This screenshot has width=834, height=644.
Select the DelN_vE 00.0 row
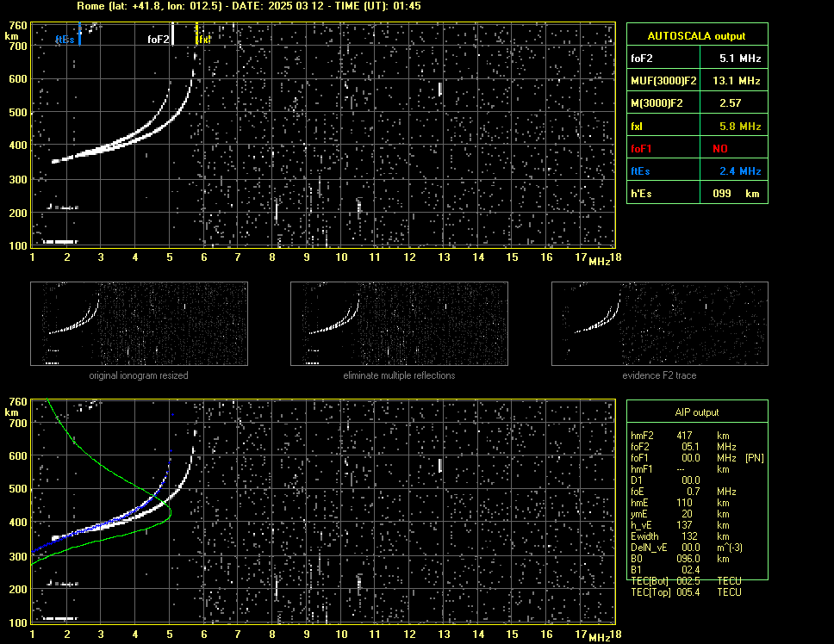tap(686, 548)
